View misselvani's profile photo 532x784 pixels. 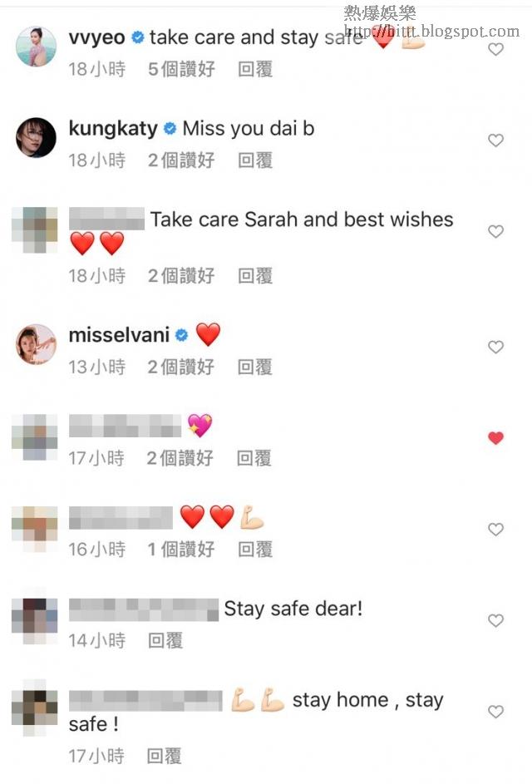(36, 344)
